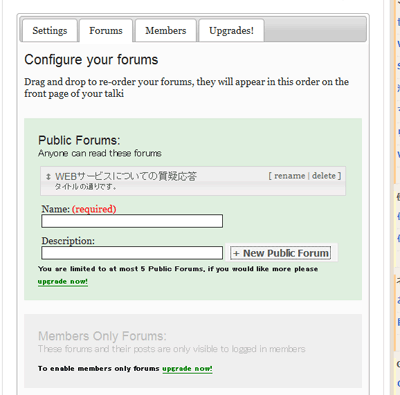Switch to the Members tab
Screen dimensions: 400x395
tap(166, 30)
